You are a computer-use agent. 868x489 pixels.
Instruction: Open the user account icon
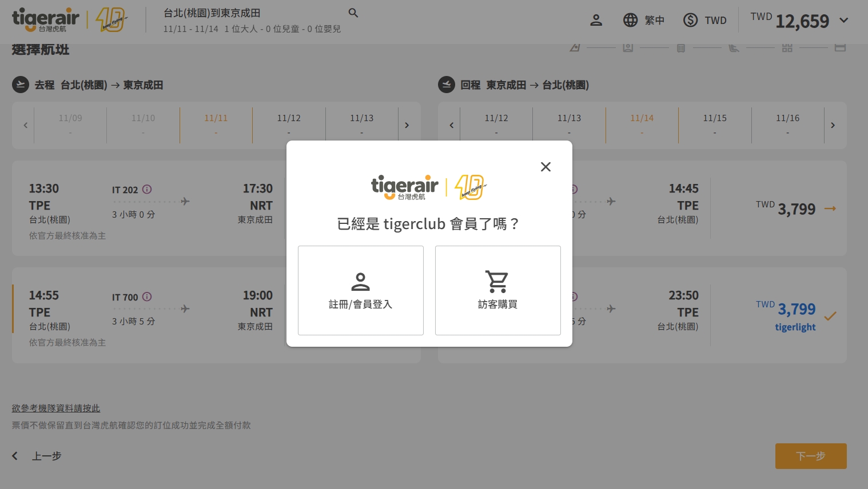point(596,21)
